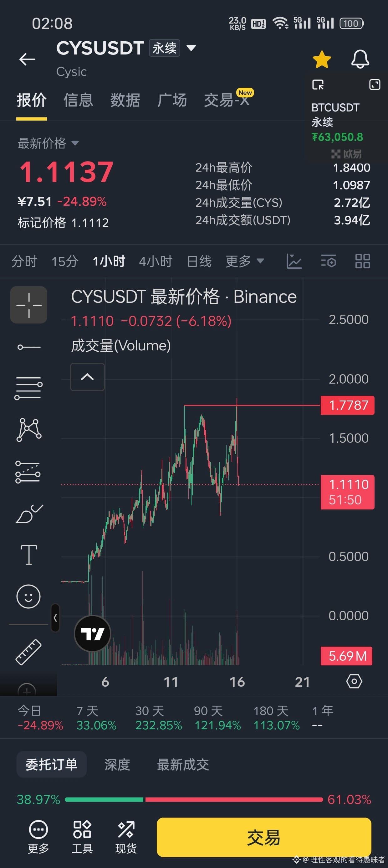Image resolution: width=388 pixels, height=868 pixels.
Task: Switch to the 4小时 timeframe
Action: click(x=156, y=261)
